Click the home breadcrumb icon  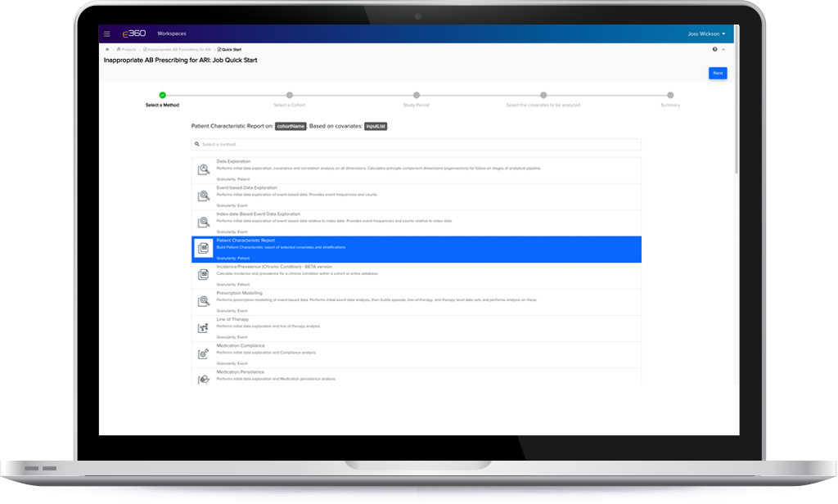[x=107, y=50]
